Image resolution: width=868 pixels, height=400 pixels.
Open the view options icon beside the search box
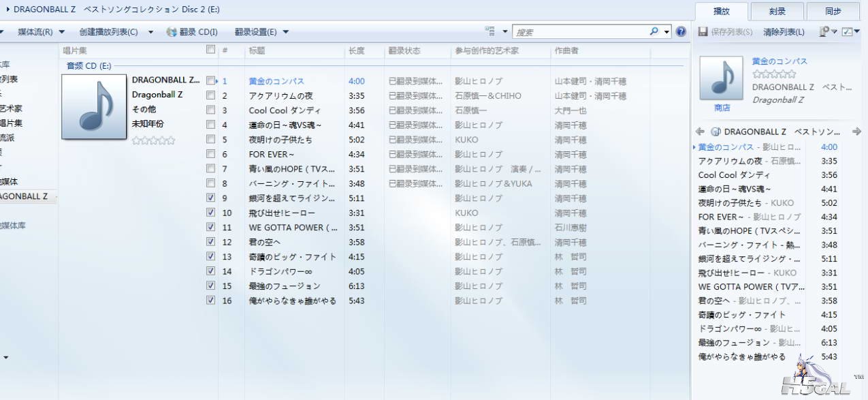[489, 31]
